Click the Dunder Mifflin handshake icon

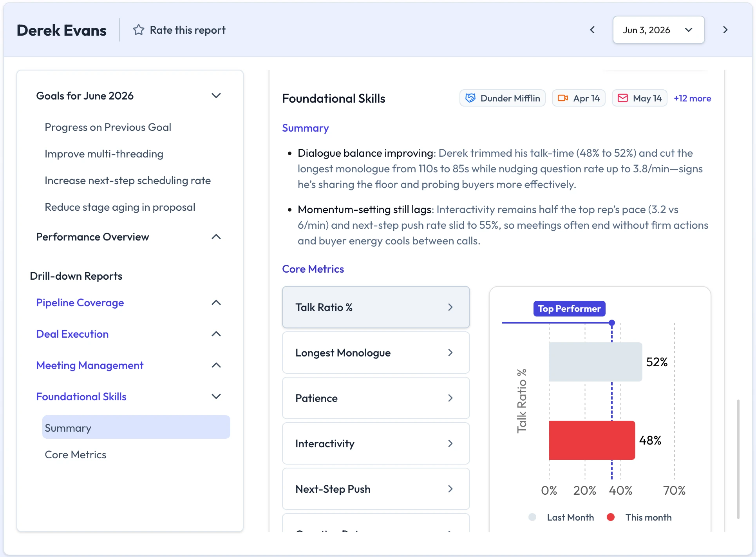(x=470, y=98)
